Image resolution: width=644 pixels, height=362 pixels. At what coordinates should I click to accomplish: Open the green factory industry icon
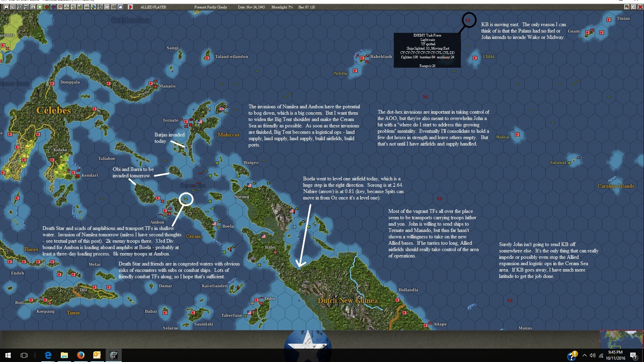80,7
